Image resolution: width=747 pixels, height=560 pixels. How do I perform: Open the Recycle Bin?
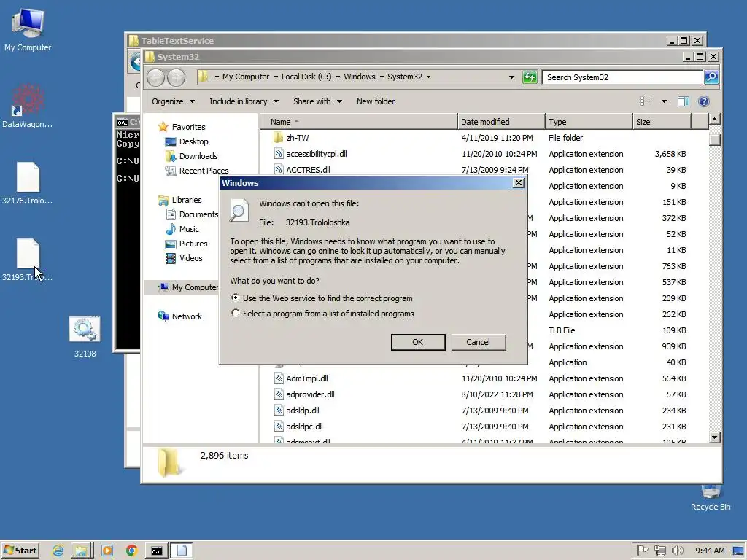(x=711, y=497)
